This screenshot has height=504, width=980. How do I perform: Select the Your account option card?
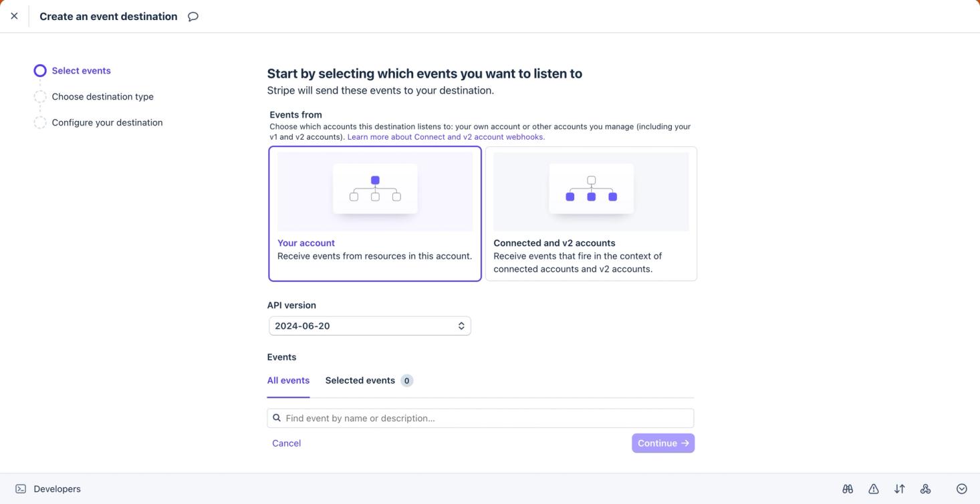pyautogui.click(x=374, y=214)
